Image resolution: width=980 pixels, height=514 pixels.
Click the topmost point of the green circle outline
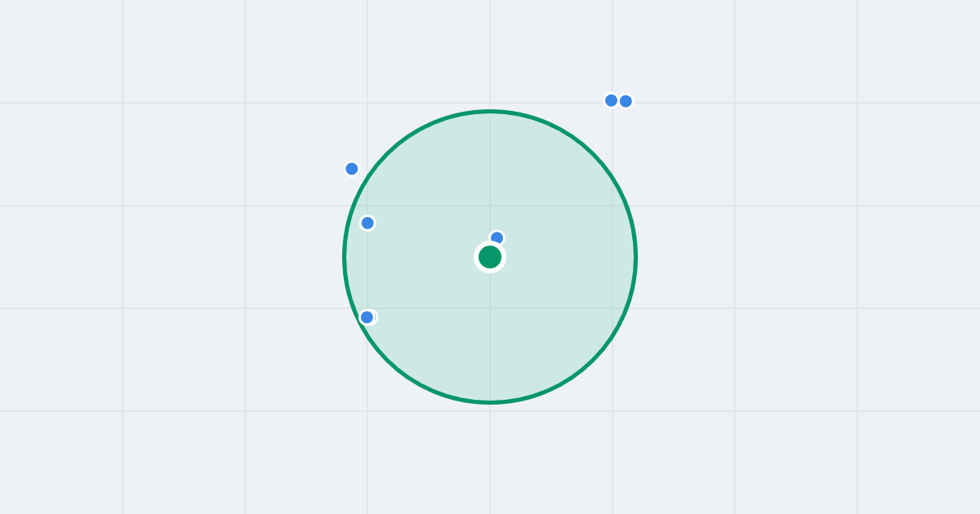(x=490, y=111)
